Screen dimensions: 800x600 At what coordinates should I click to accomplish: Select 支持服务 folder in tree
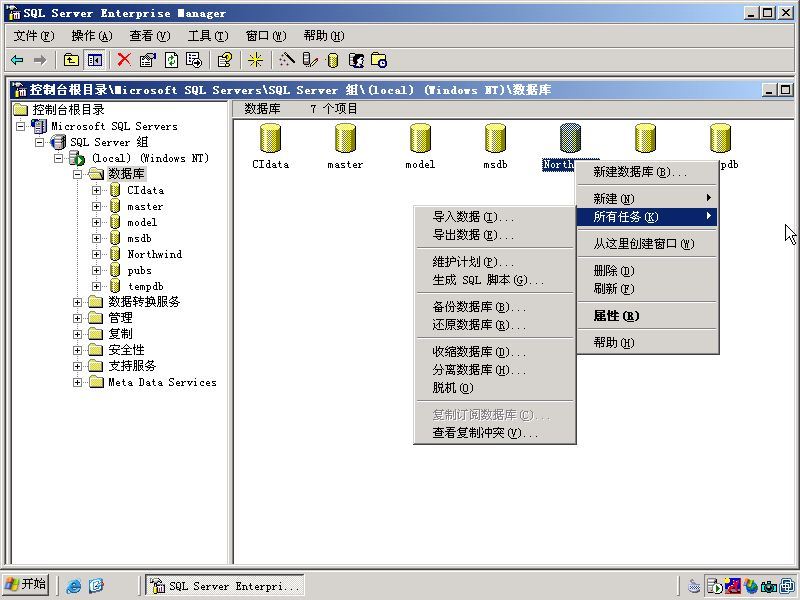132,366
